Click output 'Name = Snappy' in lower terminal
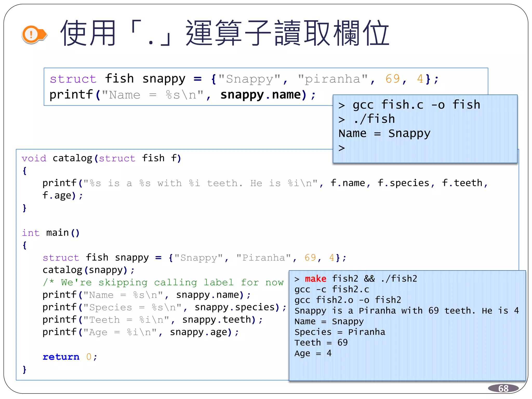 329,321
